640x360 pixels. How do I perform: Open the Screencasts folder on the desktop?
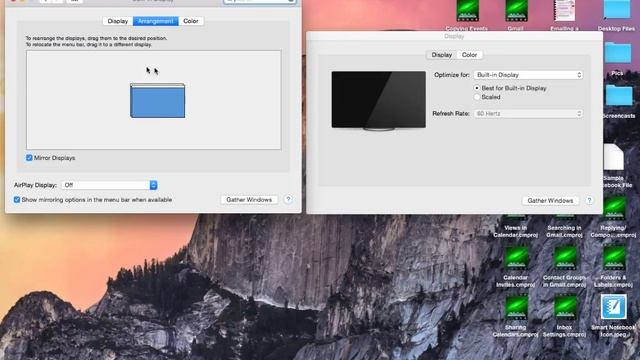point(619,96)
